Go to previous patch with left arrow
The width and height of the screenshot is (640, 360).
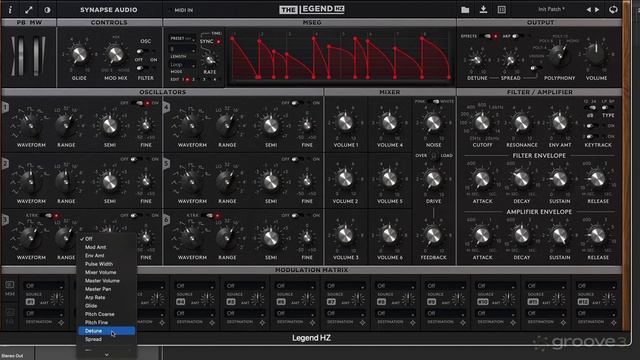pyautogui.click(x=589, y=9)
